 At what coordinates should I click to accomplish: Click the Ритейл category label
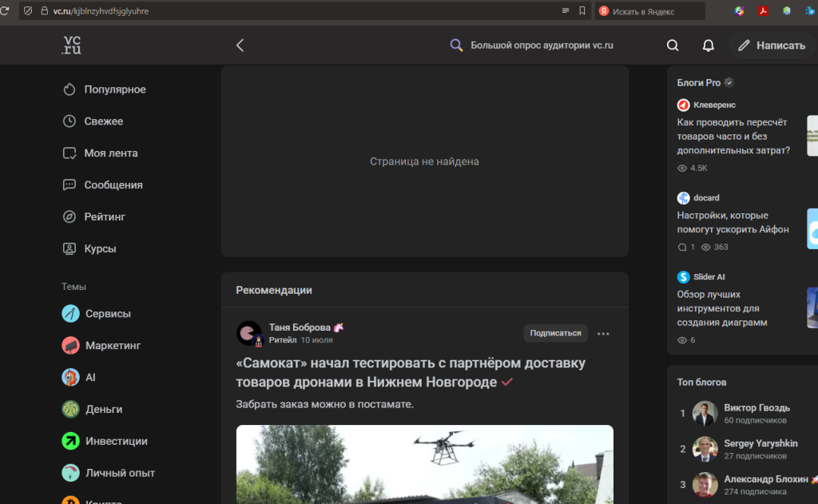283,339
